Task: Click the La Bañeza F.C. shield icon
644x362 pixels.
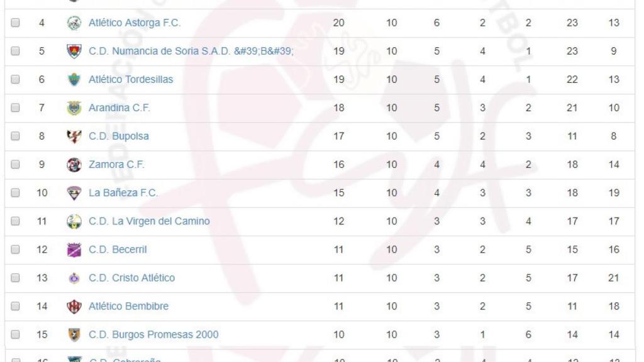Action: [74, 193]
